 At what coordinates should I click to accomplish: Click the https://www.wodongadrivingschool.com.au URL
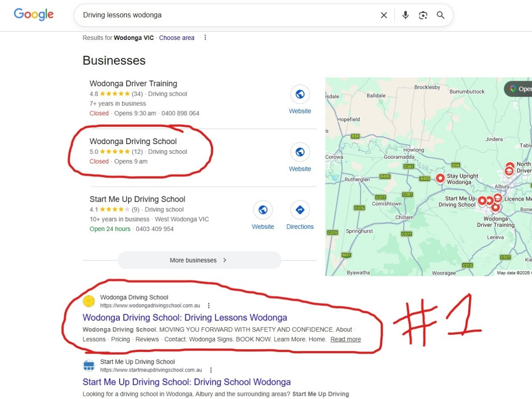150,305
